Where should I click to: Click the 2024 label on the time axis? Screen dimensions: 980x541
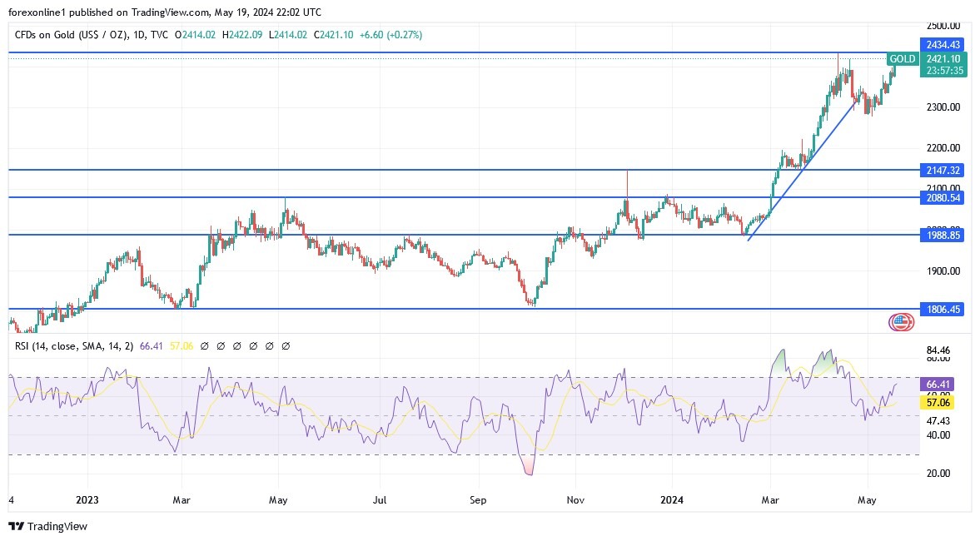(x=671, y=500)
